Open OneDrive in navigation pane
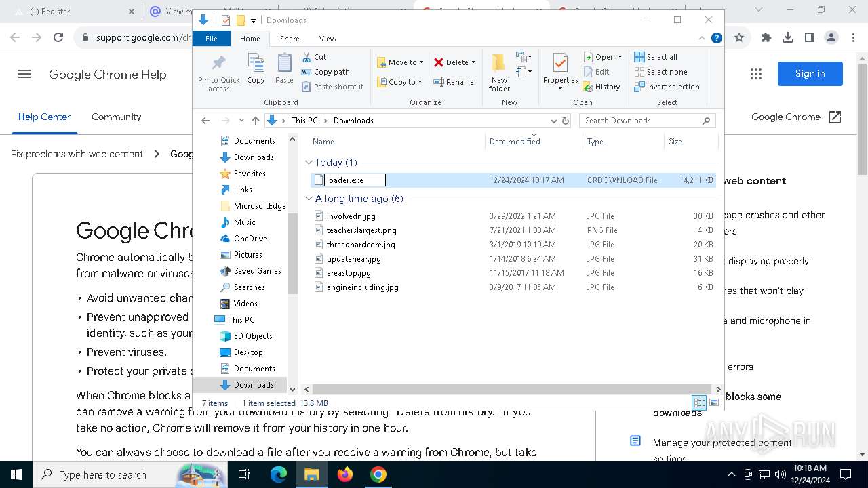 [250, 239]
